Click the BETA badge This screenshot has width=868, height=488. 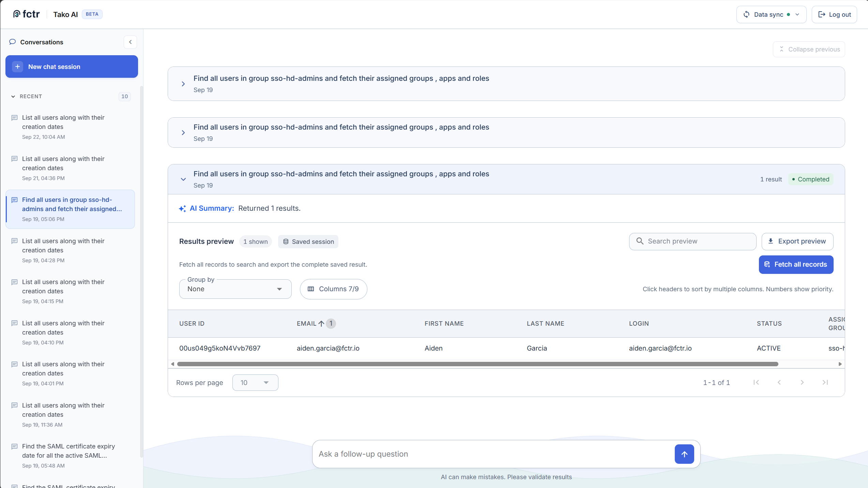click(x=92, y=14)
